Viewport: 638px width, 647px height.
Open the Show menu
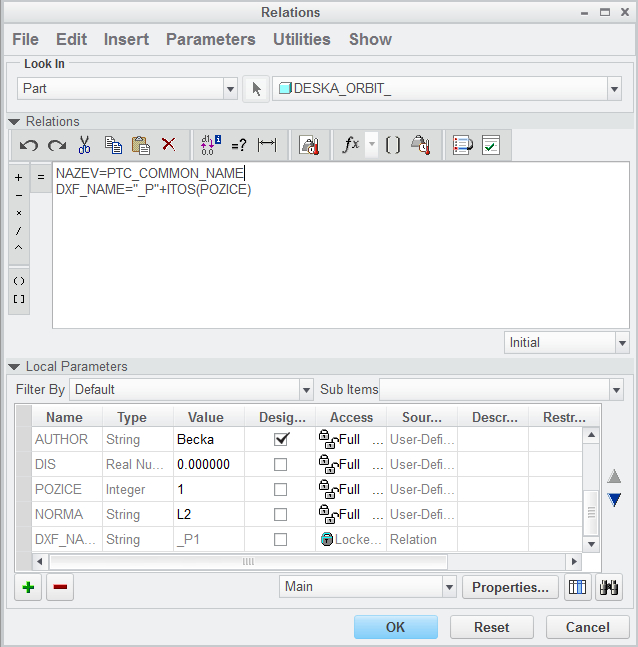point(370,40)
